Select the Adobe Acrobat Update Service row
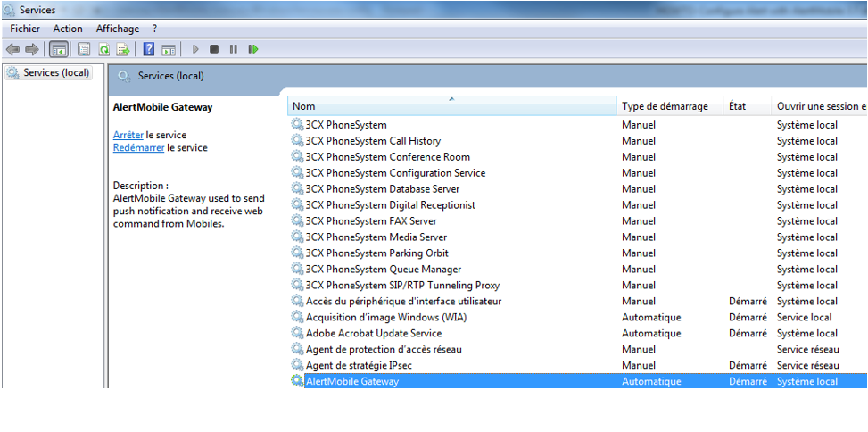This screenshot has width=868, height=432. pyautogui.click(x=373, y=333)
